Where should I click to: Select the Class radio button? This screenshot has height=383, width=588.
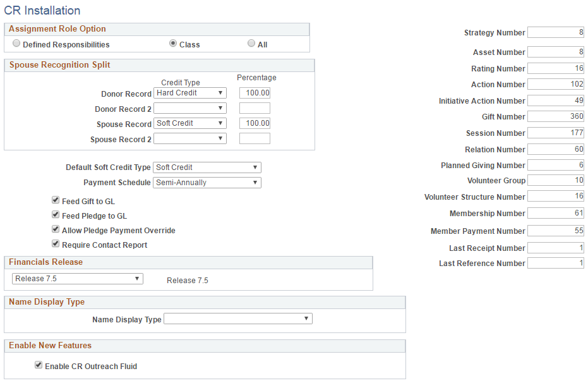(x=174, y=43)
